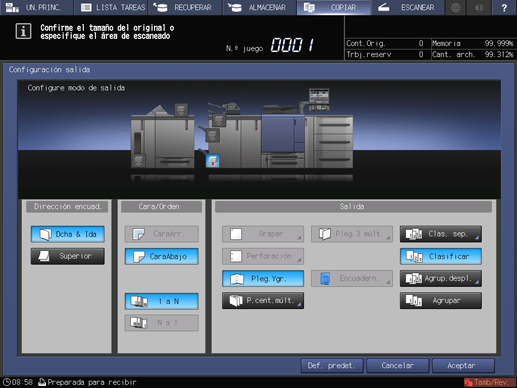Open the ESCANEAR tab

coord(408,7)
